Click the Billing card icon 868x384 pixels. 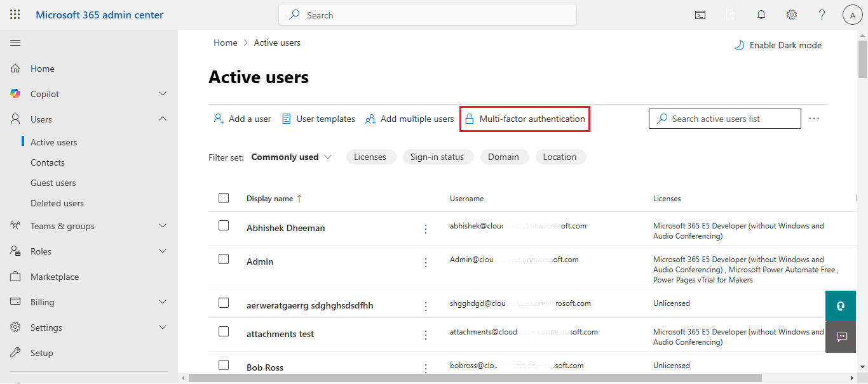point(16,302)
